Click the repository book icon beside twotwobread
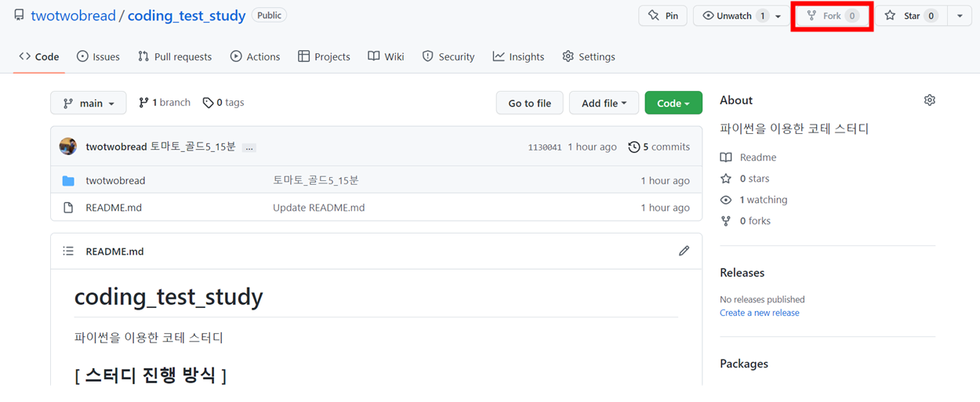Viewport: 980px width, 402px height. click(19, 16)
